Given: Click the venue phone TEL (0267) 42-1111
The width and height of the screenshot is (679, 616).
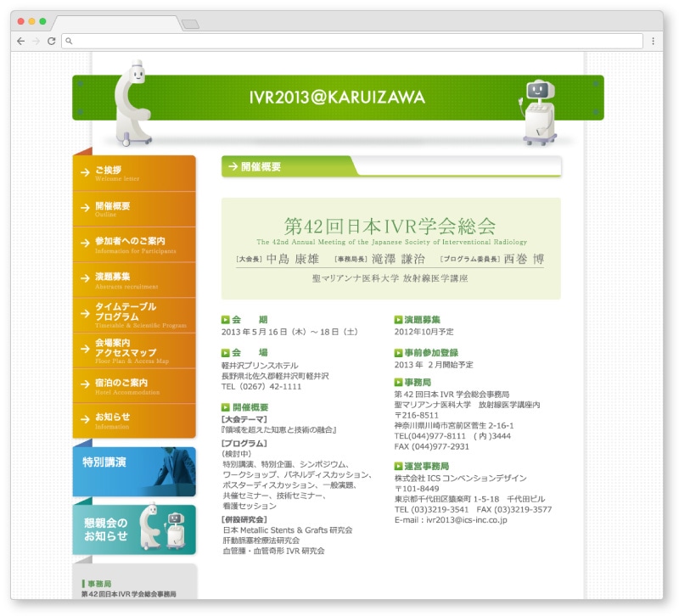Looking at the screenshot, I should click(x=261, y=387).
